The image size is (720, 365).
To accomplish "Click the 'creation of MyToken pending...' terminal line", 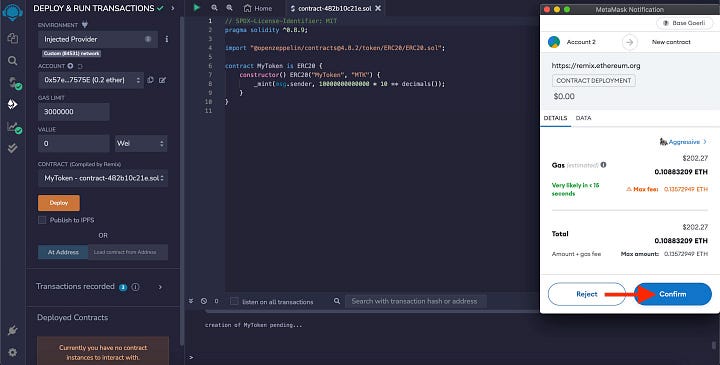I will (253, 325).
